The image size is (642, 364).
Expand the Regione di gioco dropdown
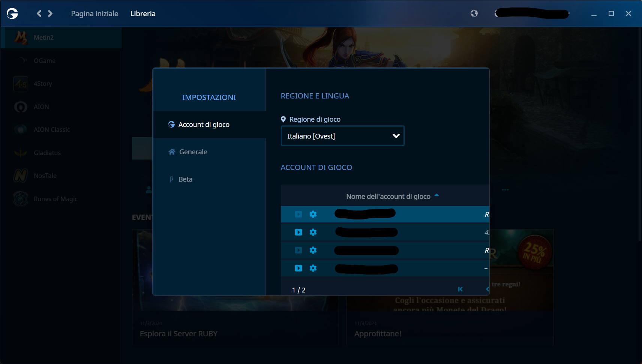(343, 136)
